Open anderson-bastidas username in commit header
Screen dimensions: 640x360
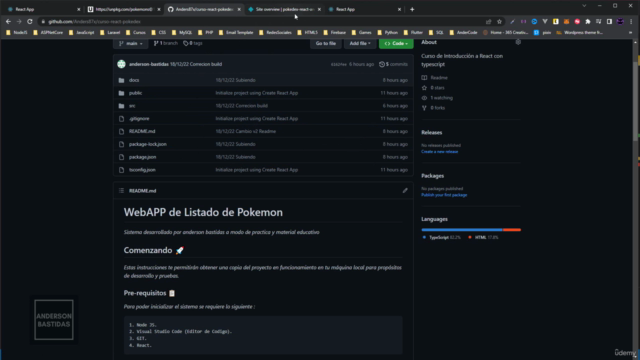(149, 64)
